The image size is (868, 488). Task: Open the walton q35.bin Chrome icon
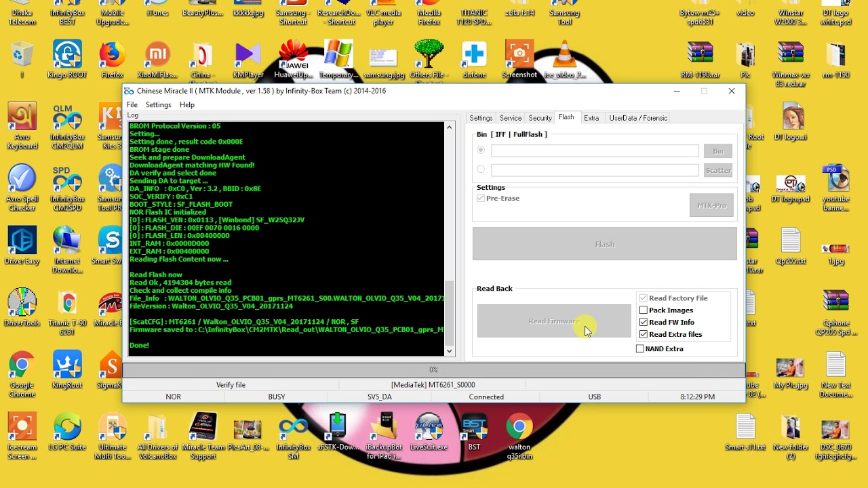tap(519, 436)
